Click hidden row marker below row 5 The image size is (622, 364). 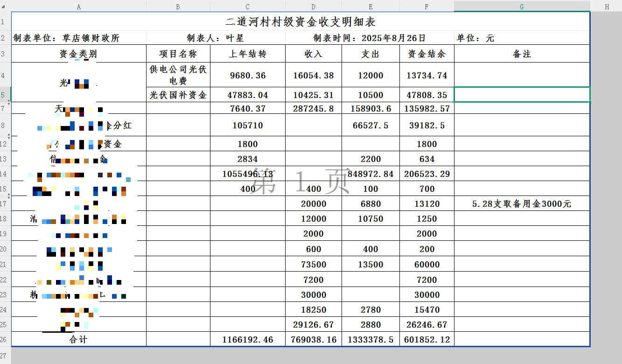click(x=8, y=102)
